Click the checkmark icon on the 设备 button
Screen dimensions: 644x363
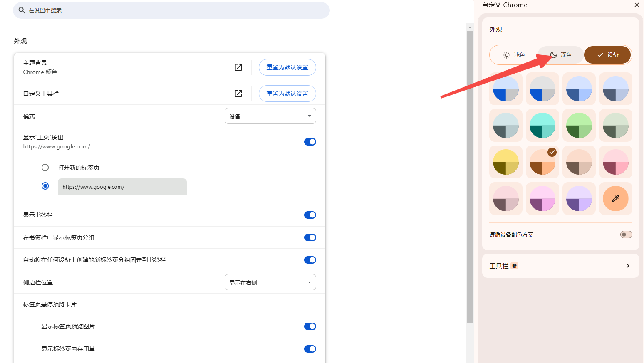tap(600, 55)
